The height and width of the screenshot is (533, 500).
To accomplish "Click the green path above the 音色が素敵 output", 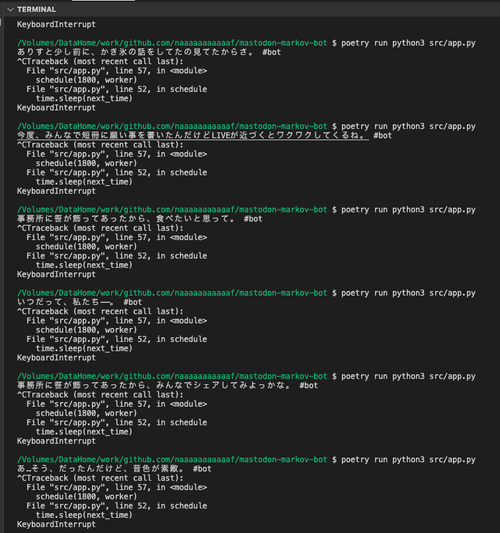I will tap(172, 460).
